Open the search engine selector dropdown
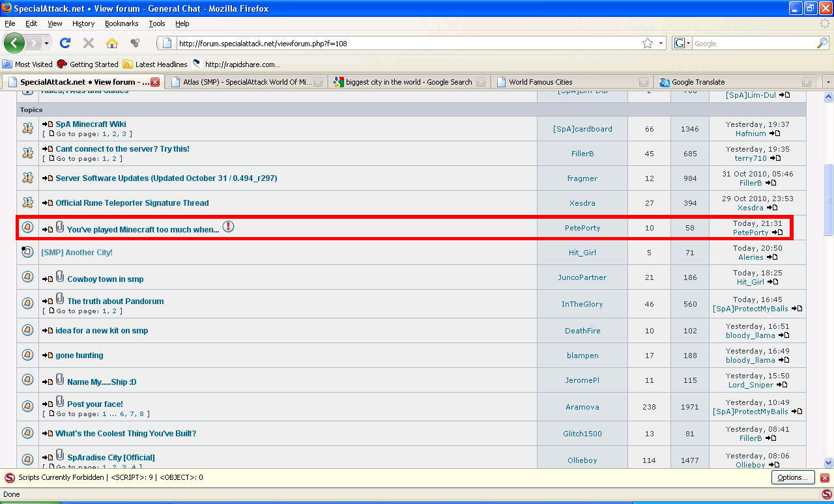 pos(682,44)
